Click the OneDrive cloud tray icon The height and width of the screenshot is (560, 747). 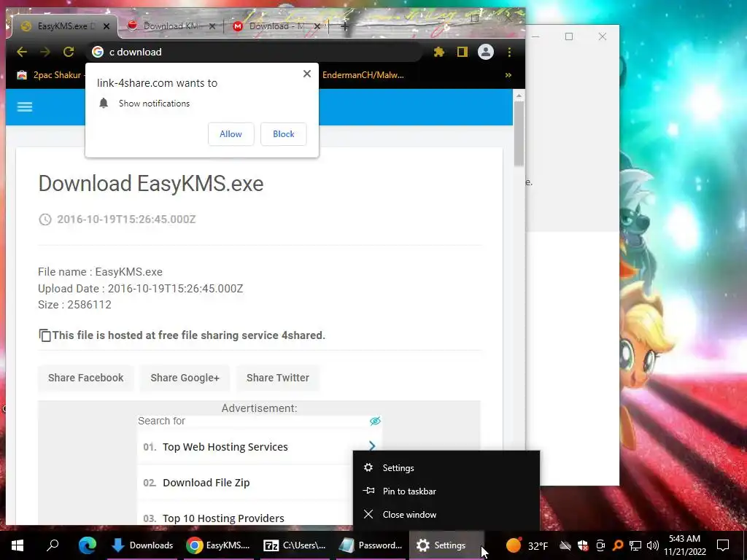pos(565,545)
